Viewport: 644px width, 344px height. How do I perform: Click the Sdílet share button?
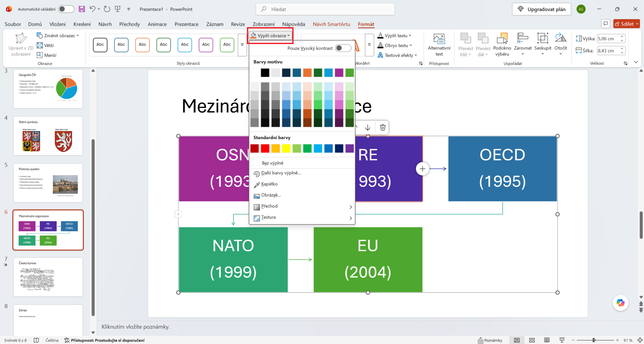[x=626, y=24]
